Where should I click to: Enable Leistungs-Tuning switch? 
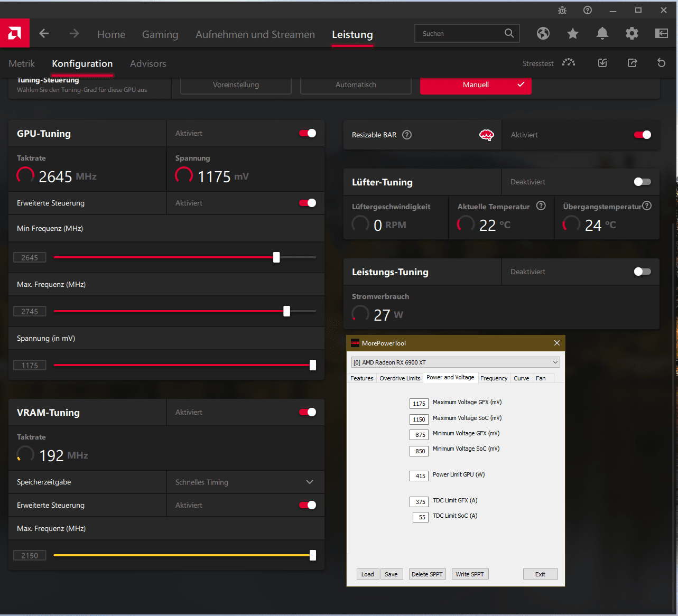tap(643, 272)
